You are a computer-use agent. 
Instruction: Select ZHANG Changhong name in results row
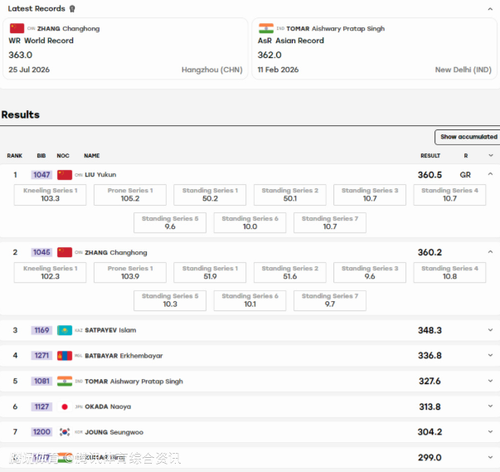(x=116, y=253)
